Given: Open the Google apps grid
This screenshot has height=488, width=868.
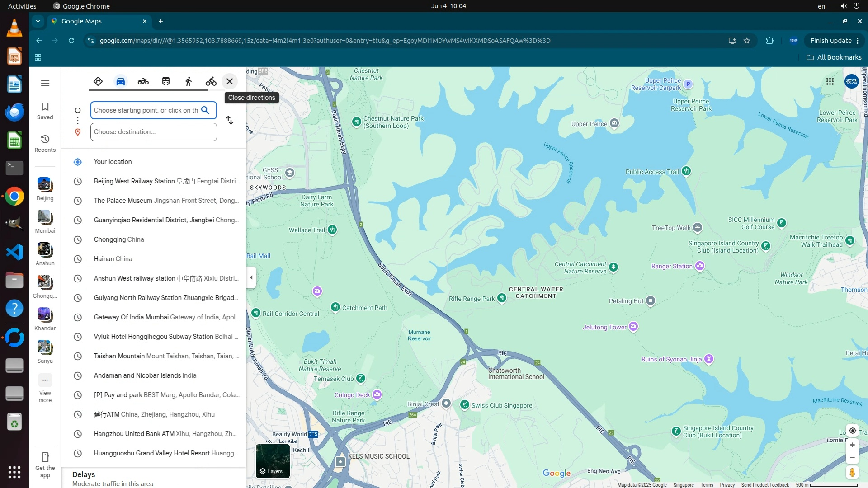Looking at the screenshot, I should tap(830, 81).
